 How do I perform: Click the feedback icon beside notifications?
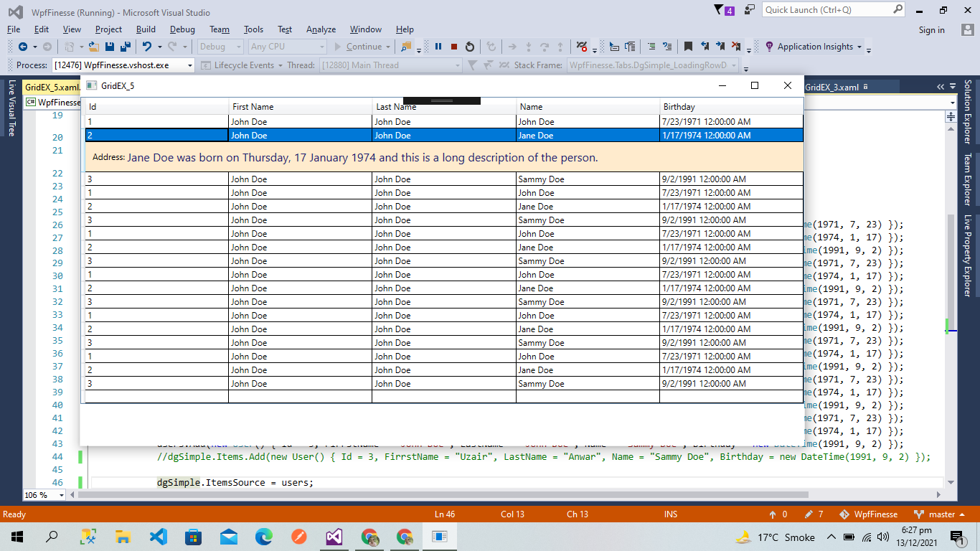pos(750,9)
